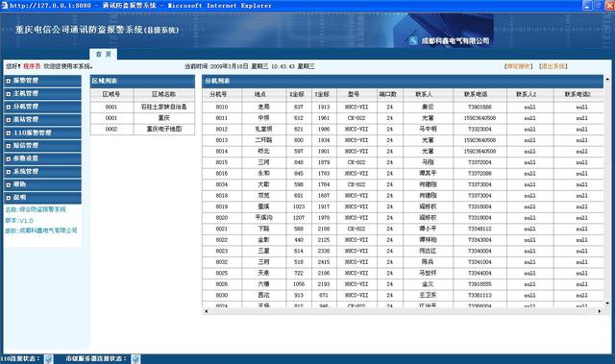Select extension number 8010 cell
Image resolution: width=615 pixels, height=364 pixels.
click(222, 107)
